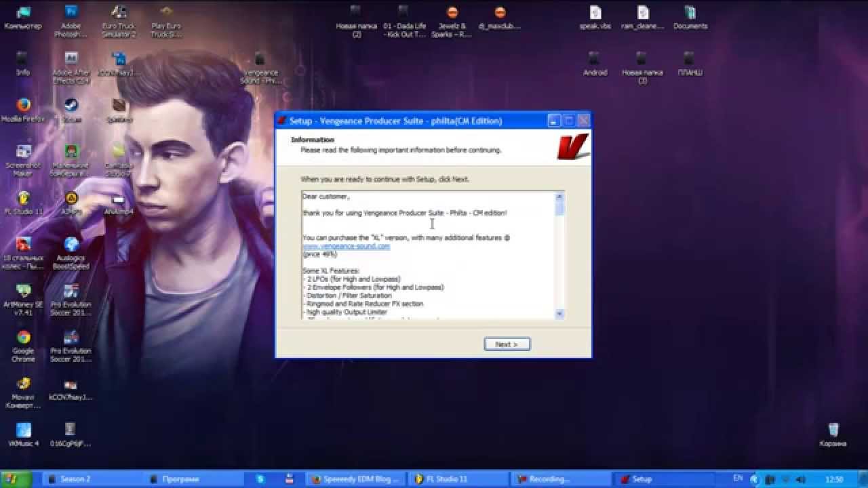868x488 pixels.
Task: Open the www.vengeance-sound.com link
Action: 347,246
